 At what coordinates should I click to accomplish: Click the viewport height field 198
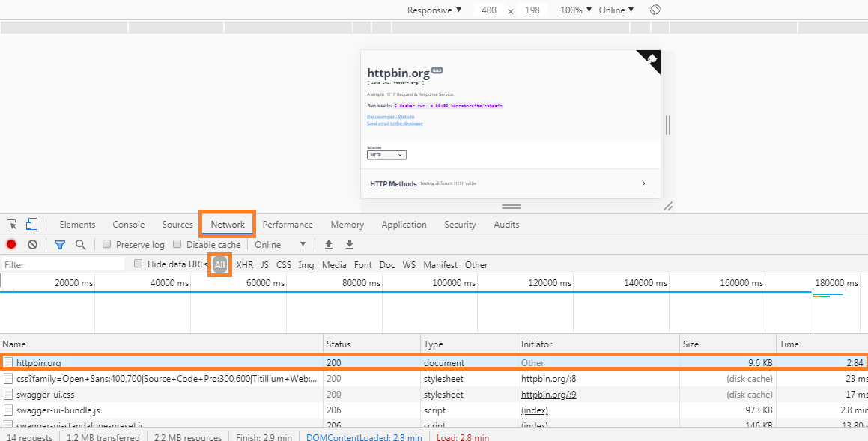pos(532,10)
